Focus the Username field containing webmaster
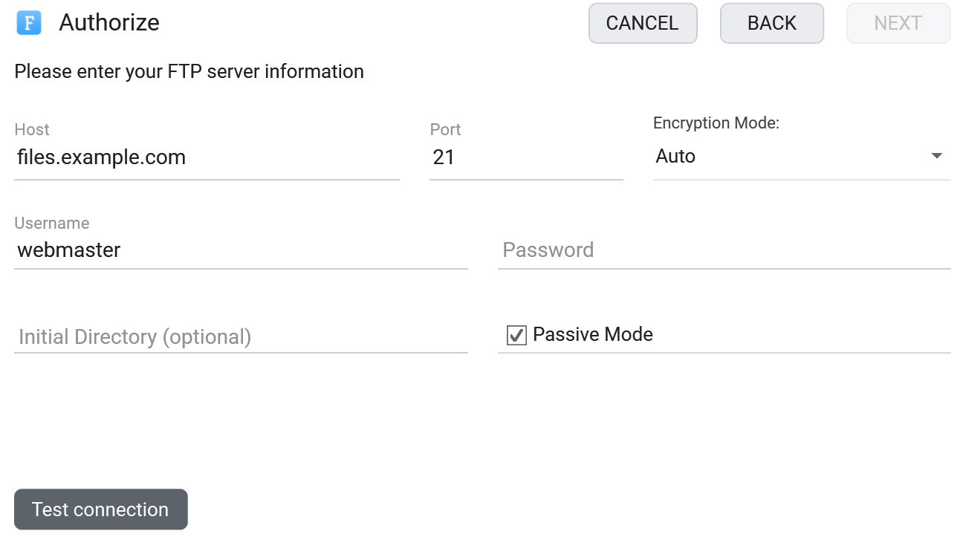The height and width of the screenshot is (560, 966). coord(241,250)
